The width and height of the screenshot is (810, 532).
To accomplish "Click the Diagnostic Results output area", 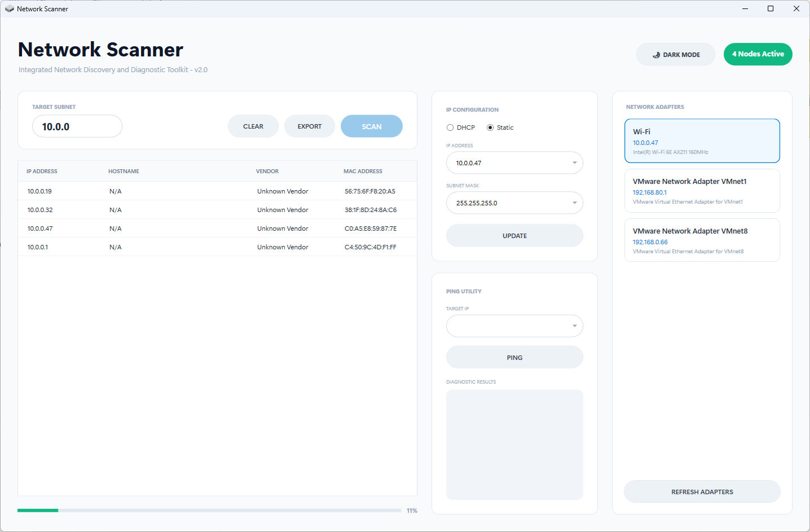I will pos(514,445).
